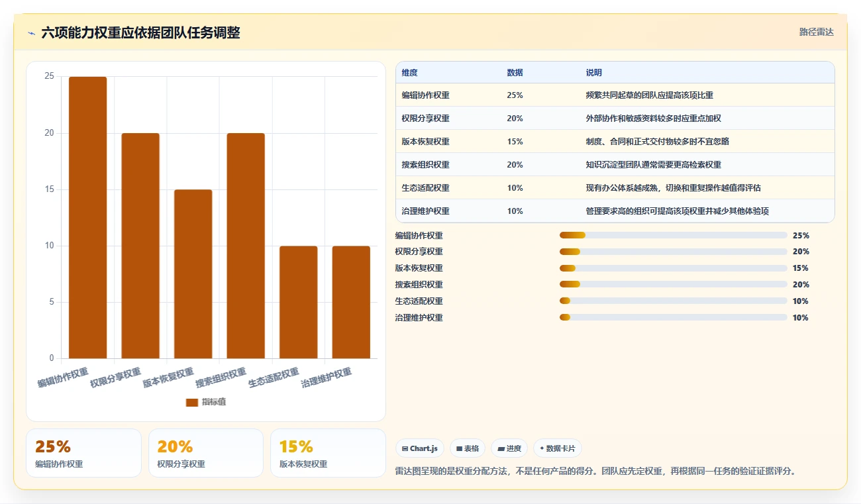Select the 编辑协作权重 table row name
The width and height of the screenshot is (861, 504).
[x=425, y=95]
